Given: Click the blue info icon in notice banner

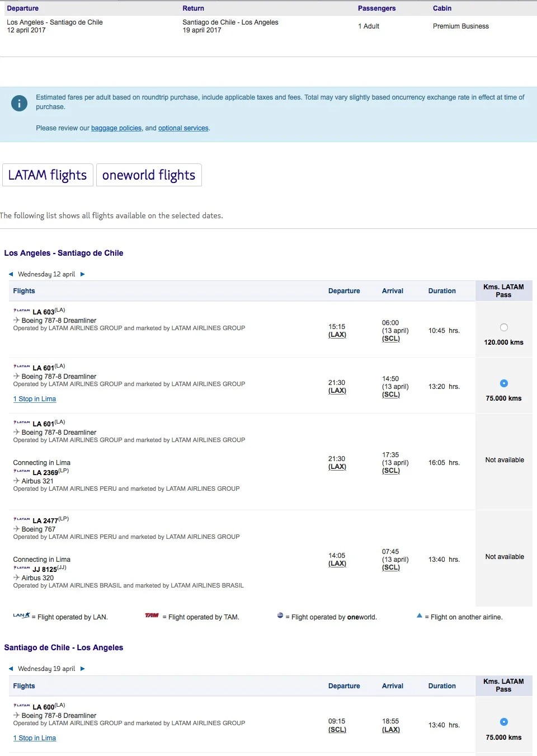Looking at the screenshot, I should pyautogui.click(x=19, y=103).
